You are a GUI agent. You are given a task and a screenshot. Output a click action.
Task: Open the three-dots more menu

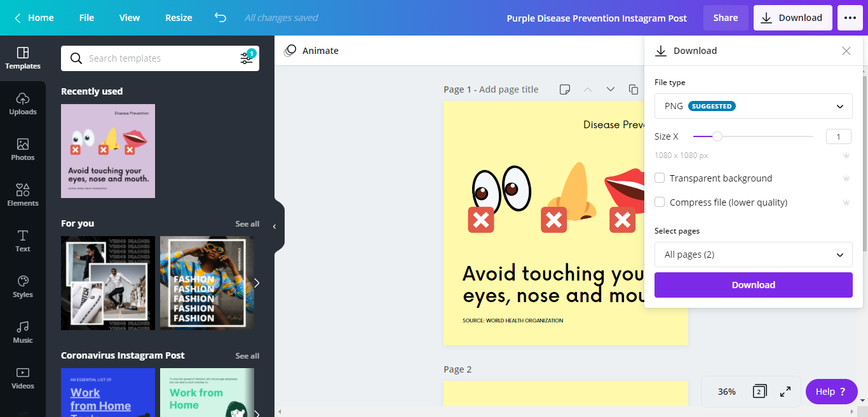(x=850, y=18)
